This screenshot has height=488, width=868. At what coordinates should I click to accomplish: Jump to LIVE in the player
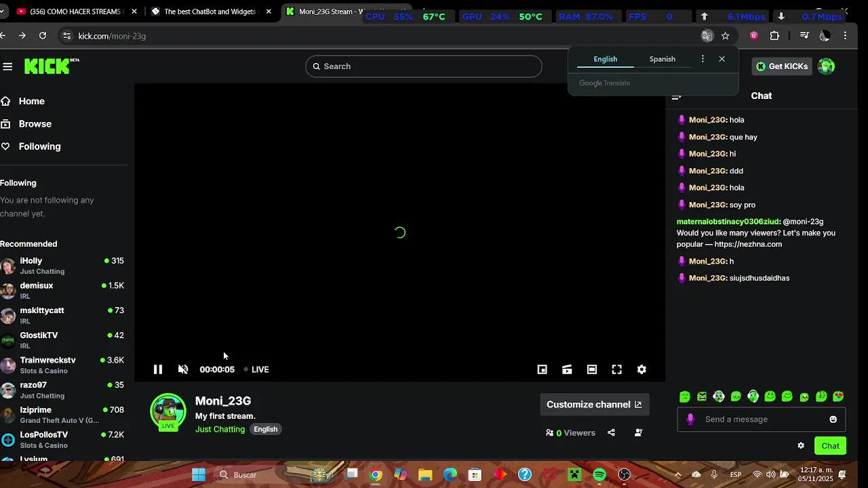pos(256,369)
